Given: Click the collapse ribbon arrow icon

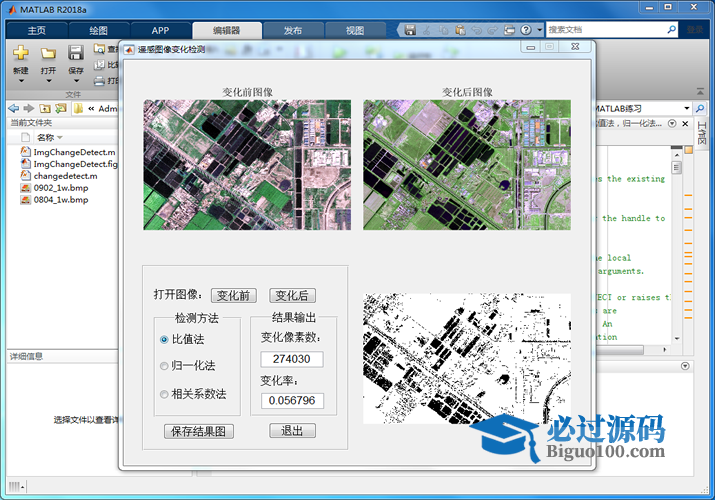Looking at the screenshot, I should tap(700, 92).
